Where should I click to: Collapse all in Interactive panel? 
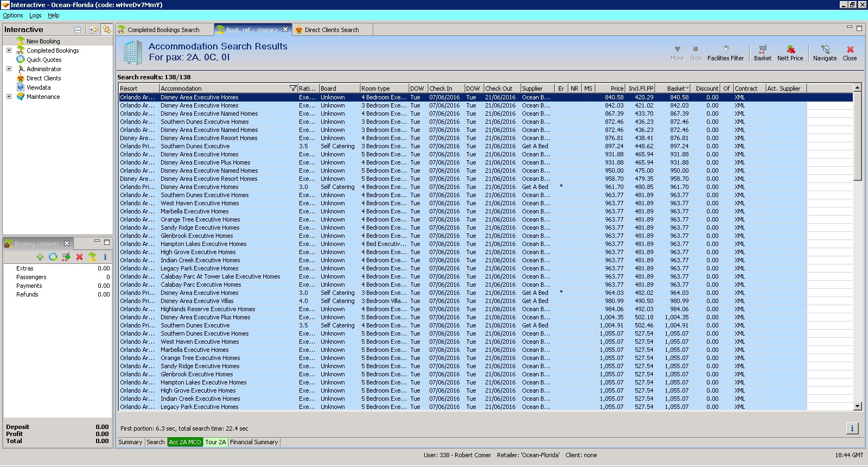tap(78, 30)
